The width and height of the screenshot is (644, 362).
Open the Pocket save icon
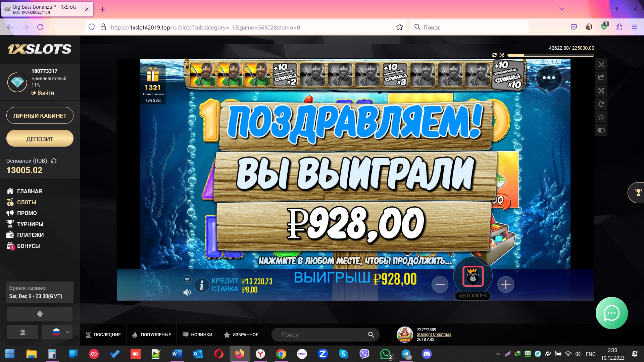574,27
